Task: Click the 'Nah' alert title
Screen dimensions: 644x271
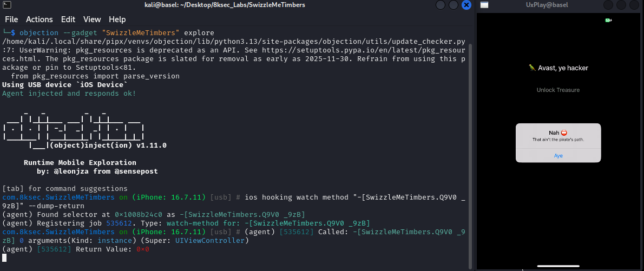Action: coord(558,132)
